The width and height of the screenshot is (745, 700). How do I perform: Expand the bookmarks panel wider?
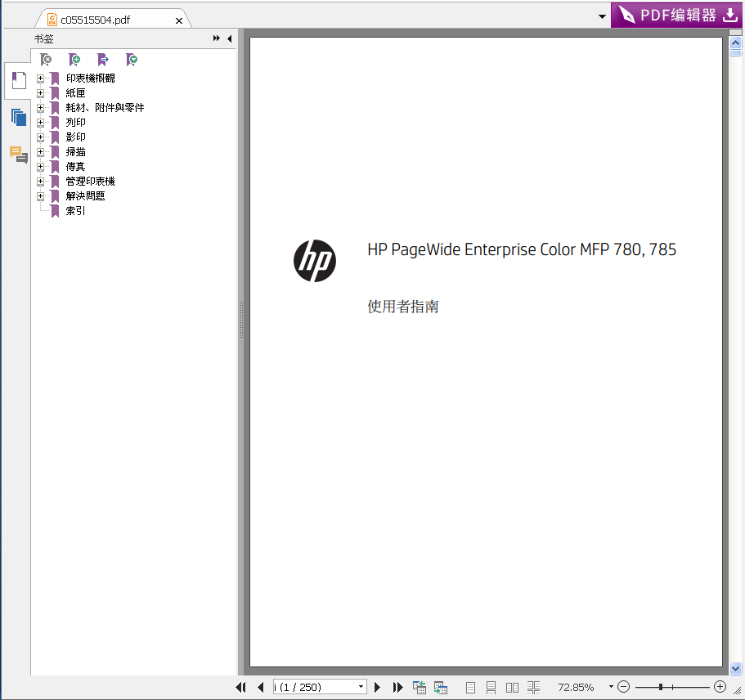coord(216,38)
